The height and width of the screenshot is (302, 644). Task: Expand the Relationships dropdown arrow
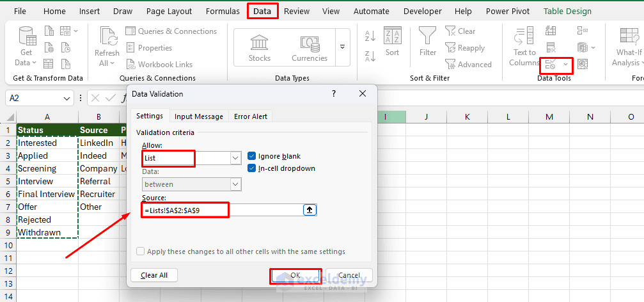click(x=593, y=47)
